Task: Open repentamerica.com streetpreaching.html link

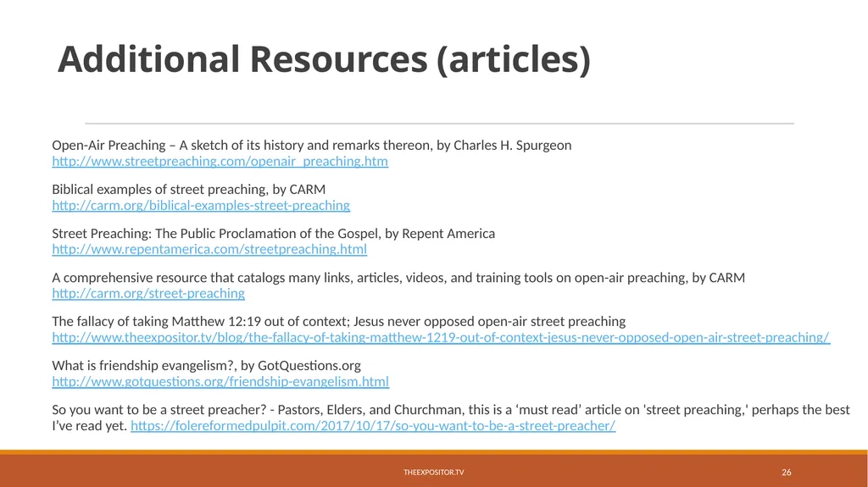Action: pos(209,249)
